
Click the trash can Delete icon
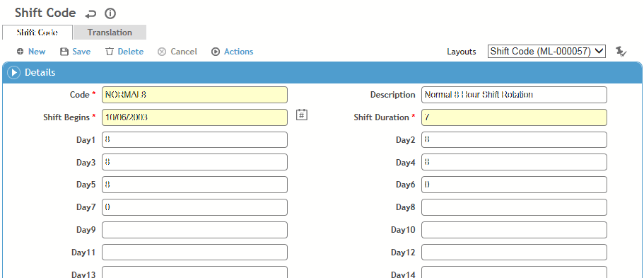110,52
